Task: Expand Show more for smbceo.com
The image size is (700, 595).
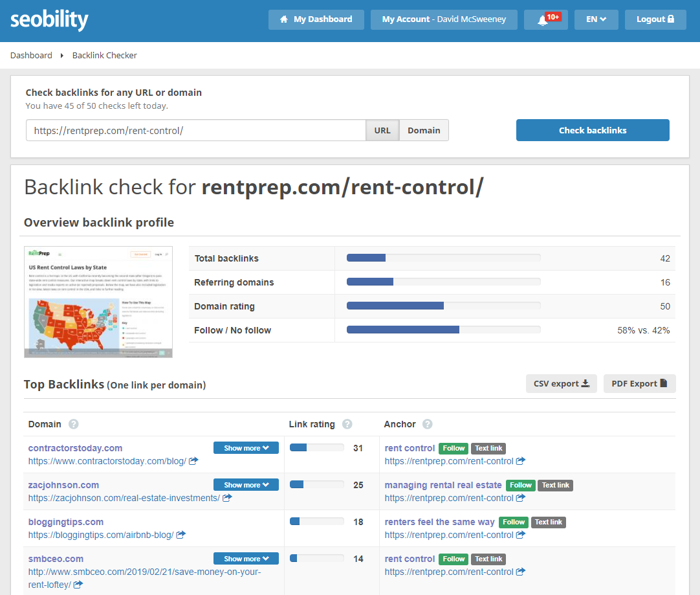Action: [246, 558]
